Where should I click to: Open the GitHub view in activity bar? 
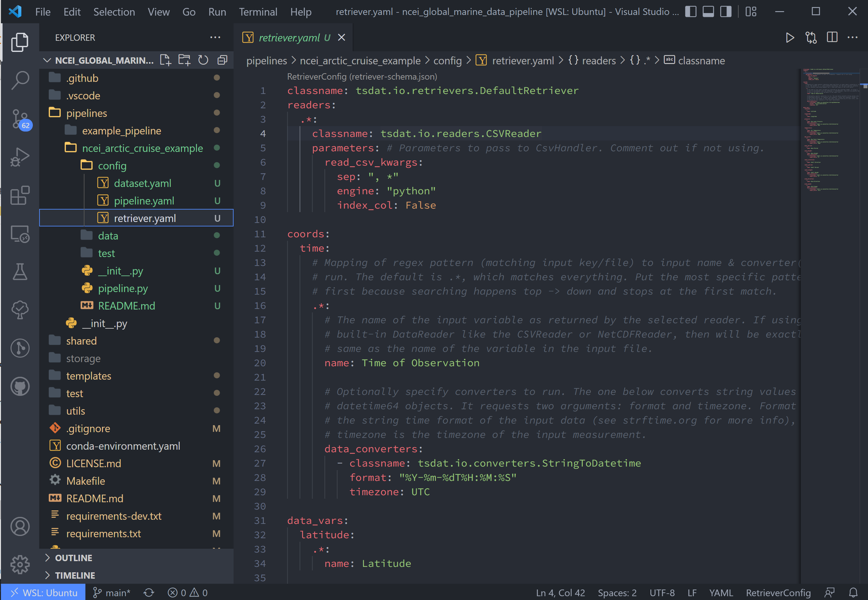pyautogui.click(x=20, y=387)
